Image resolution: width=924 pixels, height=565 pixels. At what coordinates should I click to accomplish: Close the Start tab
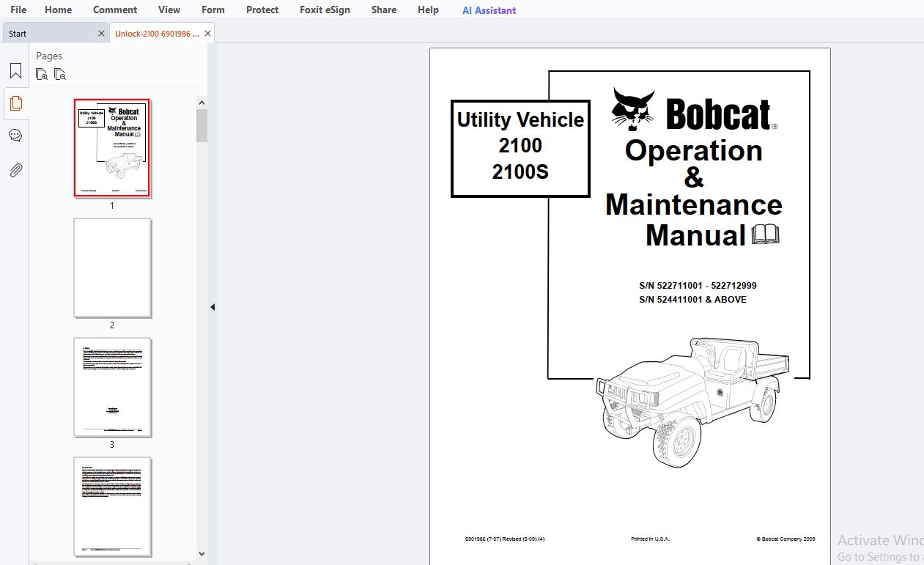click(x=101, y=34)
